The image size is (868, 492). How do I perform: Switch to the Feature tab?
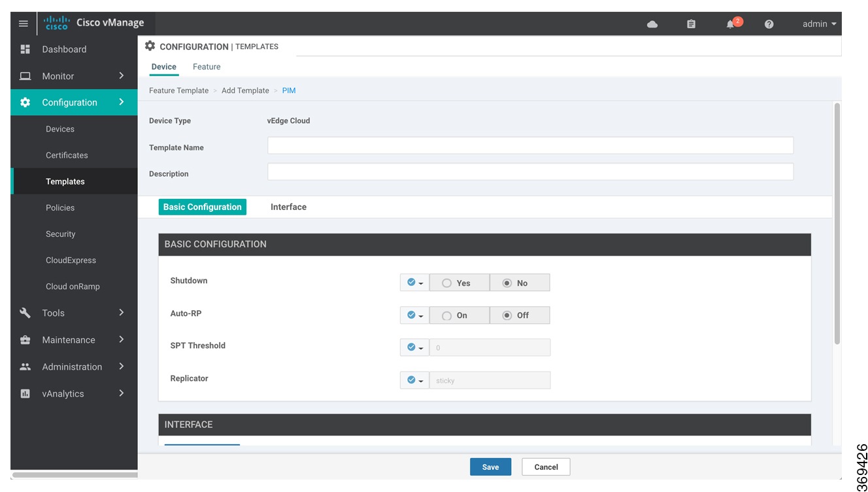click(206, 66)
